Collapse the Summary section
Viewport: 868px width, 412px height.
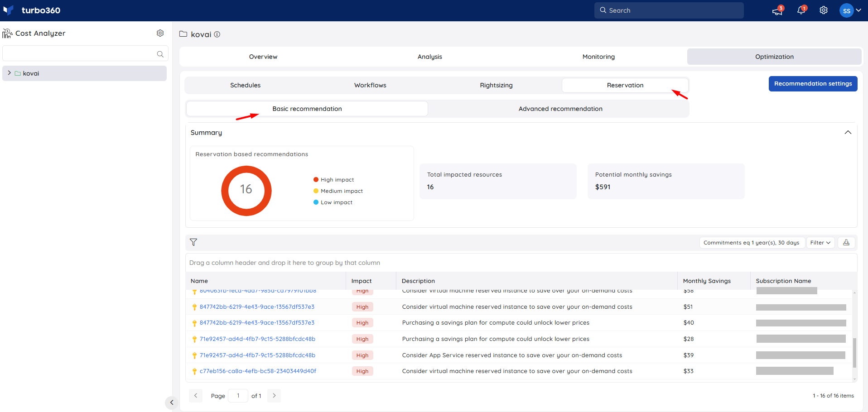pyautogui.click(x=848, y=133)
